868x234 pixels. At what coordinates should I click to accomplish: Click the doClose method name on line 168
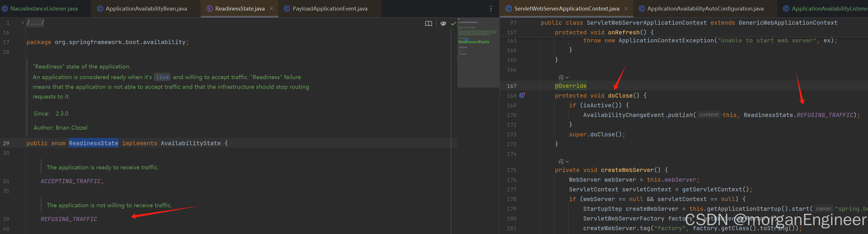(x=620, y=96)
